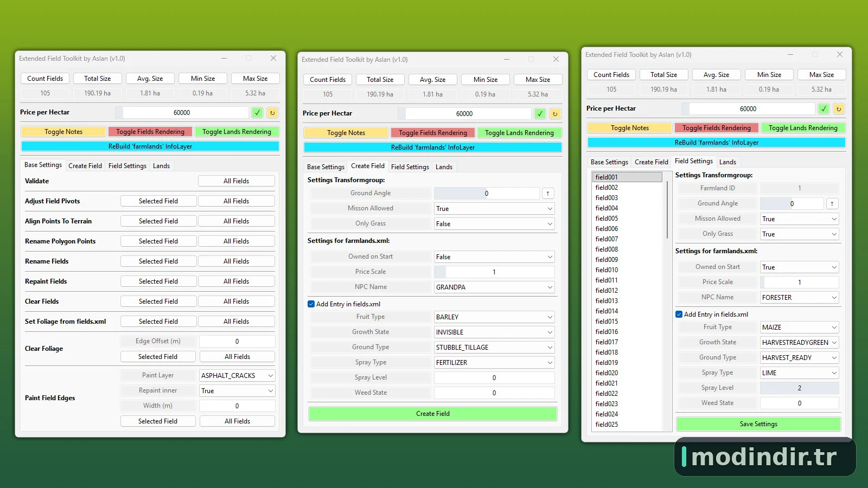868x488 pixels.
Task: Click Price per Hectar input in Base Settings window
Action: coord(182,113)
